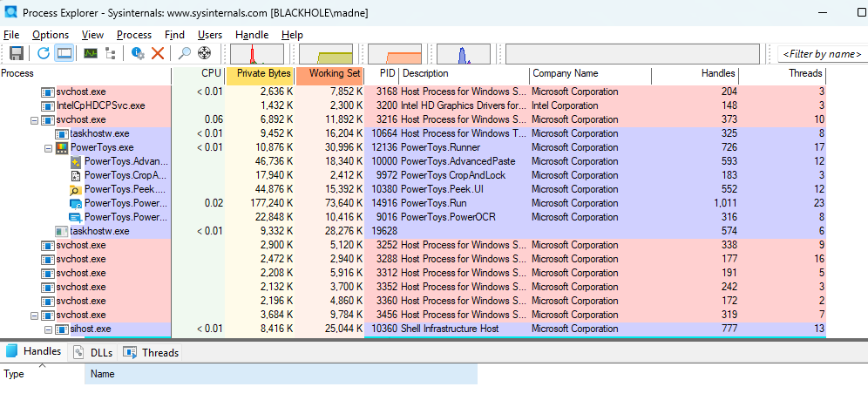This screenshot has height=414, width=868.
Task: Click the 1,011 handles value
Action: (x=725, y=204)
